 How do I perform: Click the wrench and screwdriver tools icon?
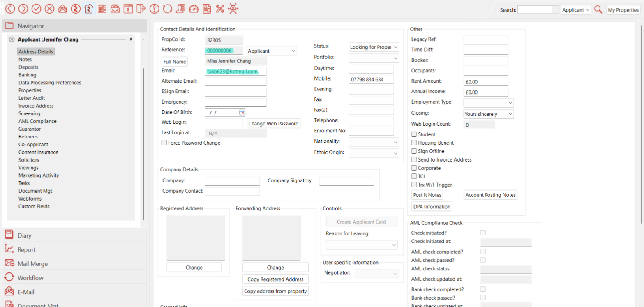coord(220,9)
